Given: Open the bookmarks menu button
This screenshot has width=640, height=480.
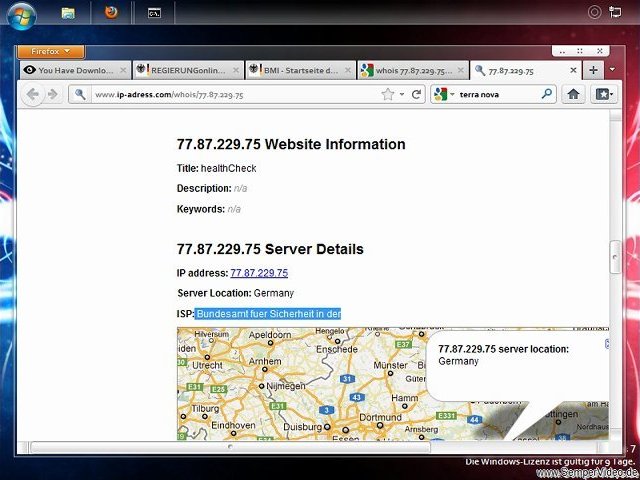Looking at the screenshot, I should coord(603,94).
